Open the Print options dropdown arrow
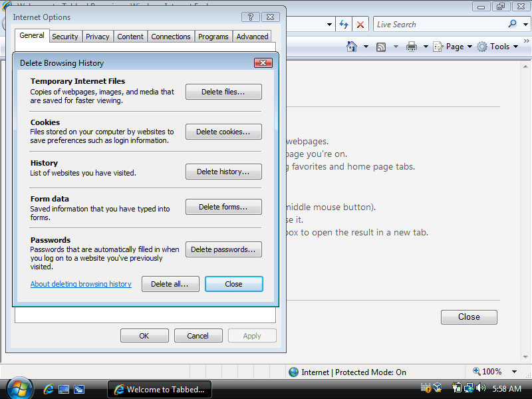 click(x=426, y=46)
